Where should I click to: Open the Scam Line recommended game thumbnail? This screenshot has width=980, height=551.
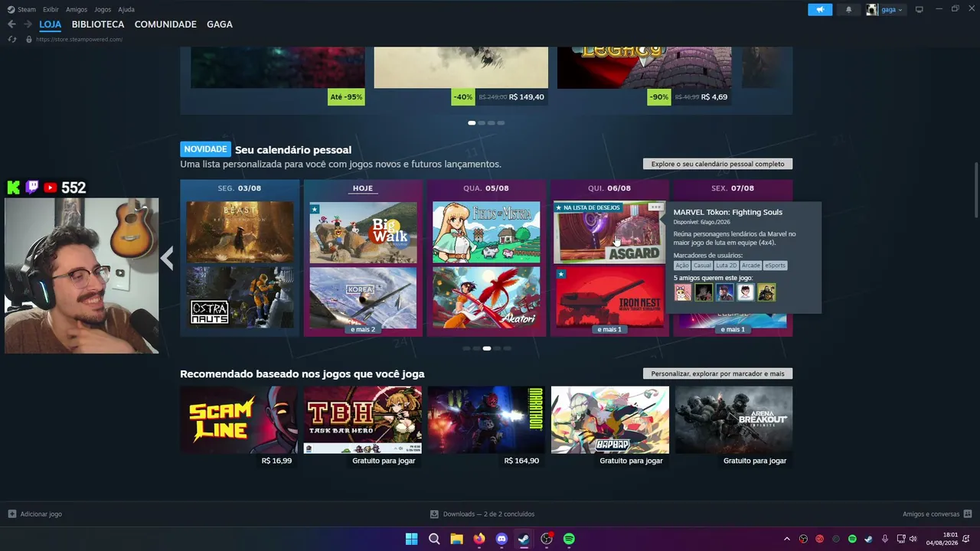239,419
